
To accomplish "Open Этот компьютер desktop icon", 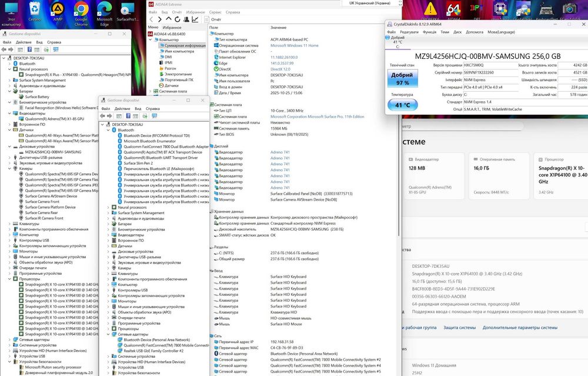I will pyautogui.click(x=11, y=14).
